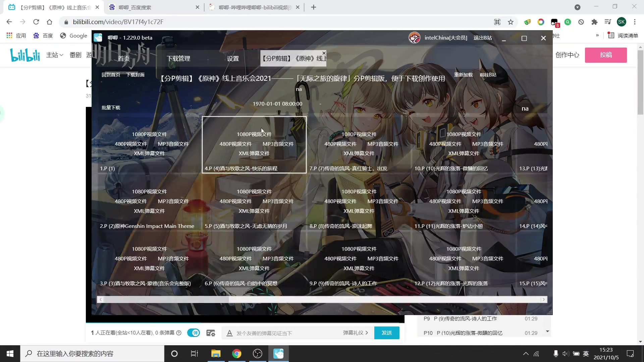Open File Explorer from the taskbar
644x362 pixels.
click(216, 354)
